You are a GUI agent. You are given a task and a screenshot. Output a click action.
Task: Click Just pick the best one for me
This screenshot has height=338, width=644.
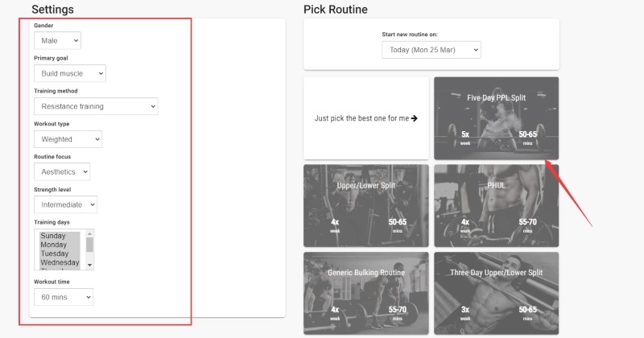(x=366, y=118)
